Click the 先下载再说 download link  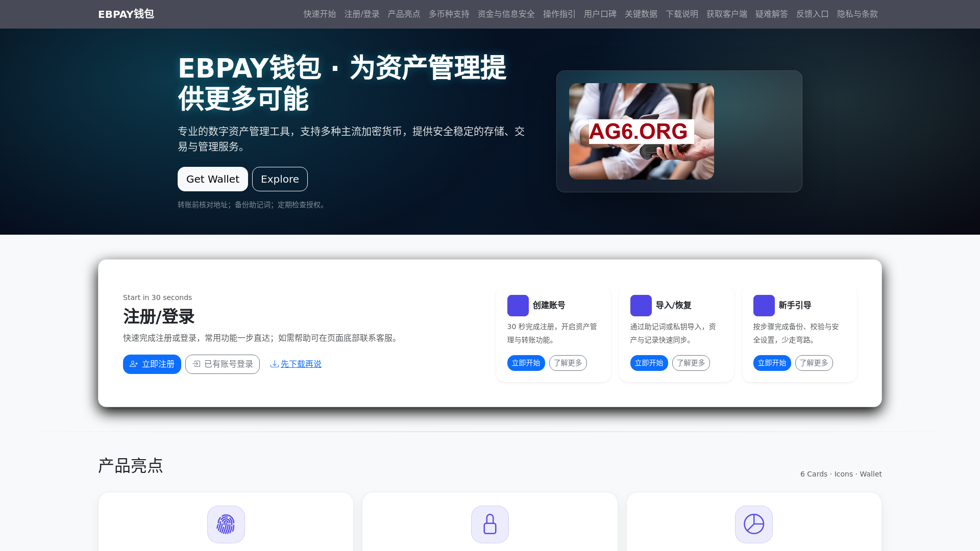point(296,364)
